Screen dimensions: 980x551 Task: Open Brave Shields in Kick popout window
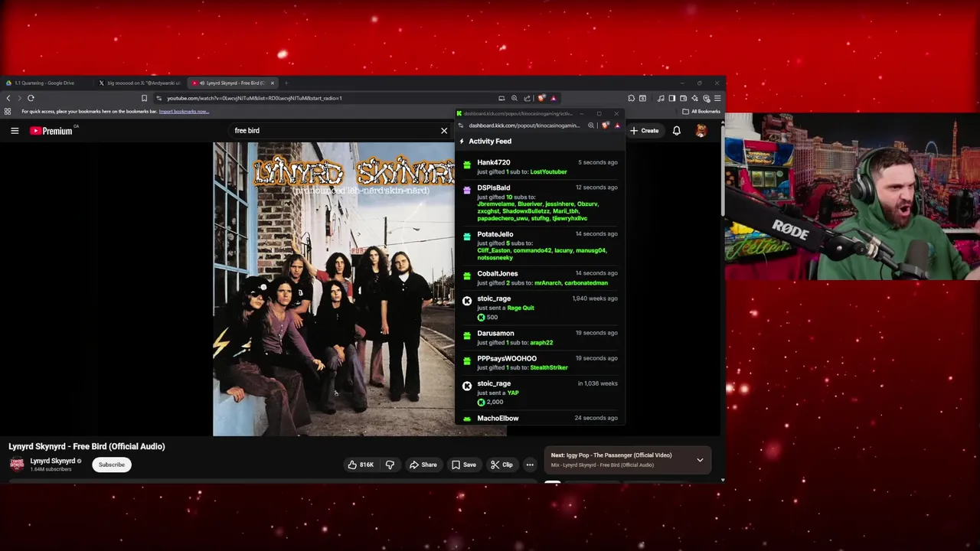[x=606, y=126]
